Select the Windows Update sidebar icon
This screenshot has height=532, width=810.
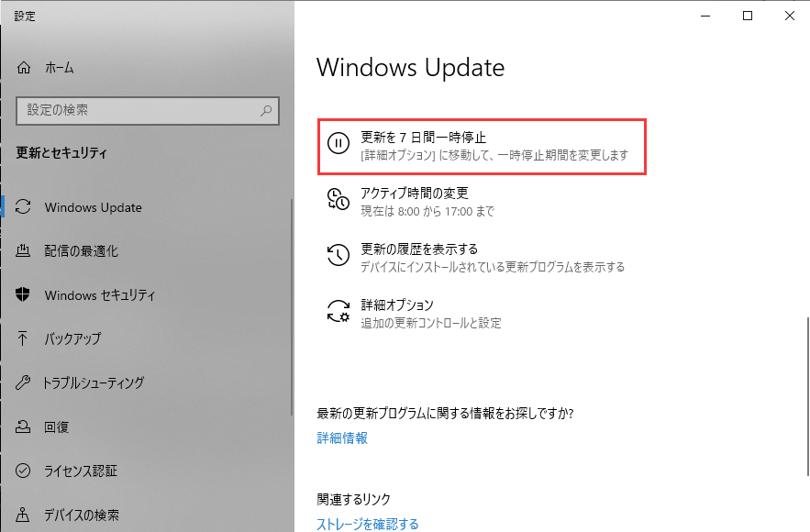coord(23,207)
